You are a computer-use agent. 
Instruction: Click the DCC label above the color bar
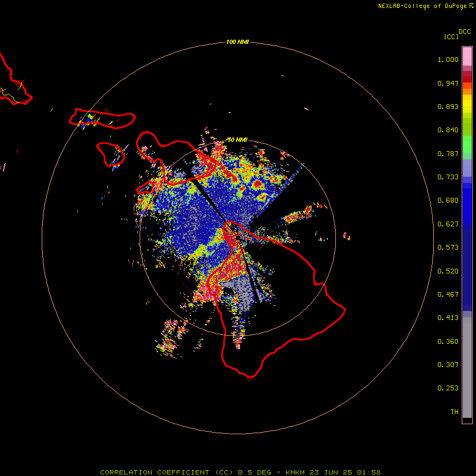click(465, 32)
